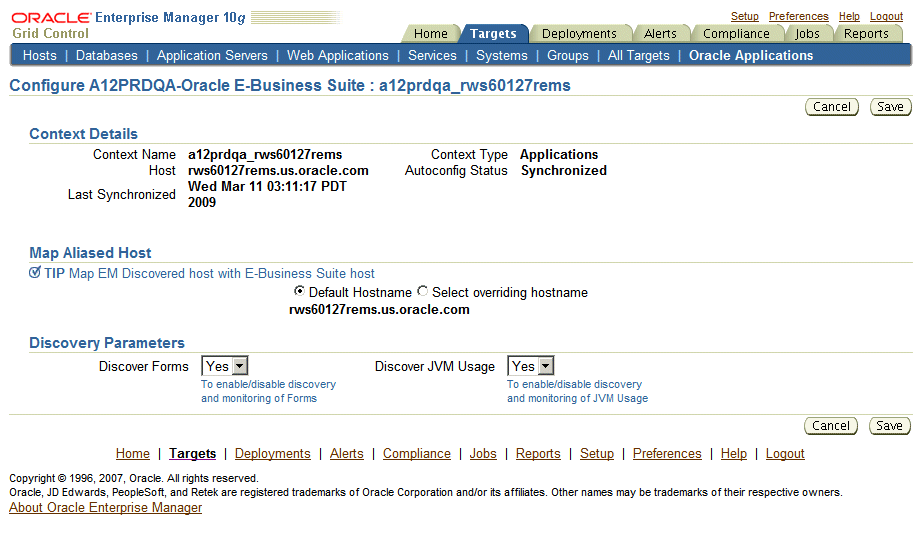Click the context name a12prdqa_rws60127rems value
The image size is (914, 537).
(265, 155)
